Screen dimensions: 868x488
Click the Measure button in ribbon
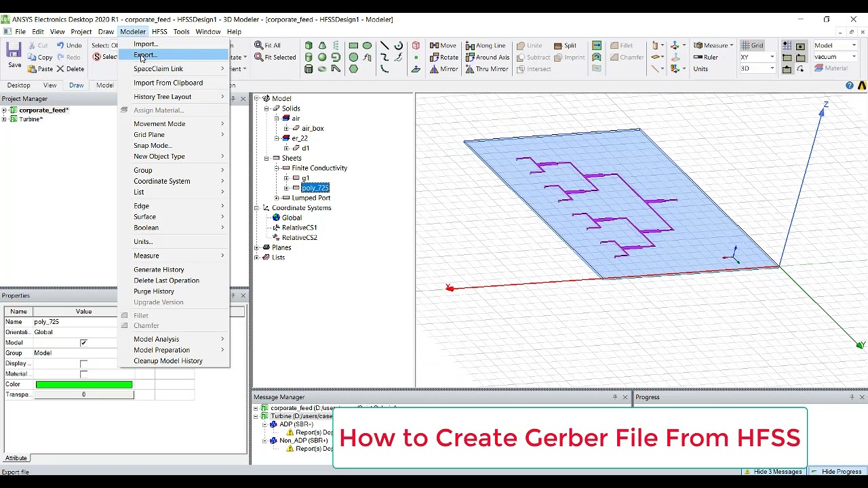click(x=713, y=45)
